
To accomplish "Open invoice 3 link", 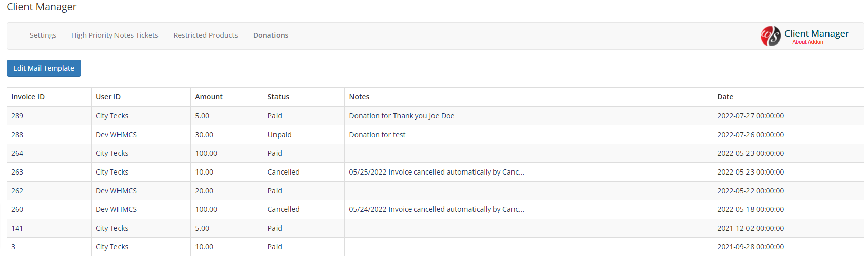I will tap(13, 247).
